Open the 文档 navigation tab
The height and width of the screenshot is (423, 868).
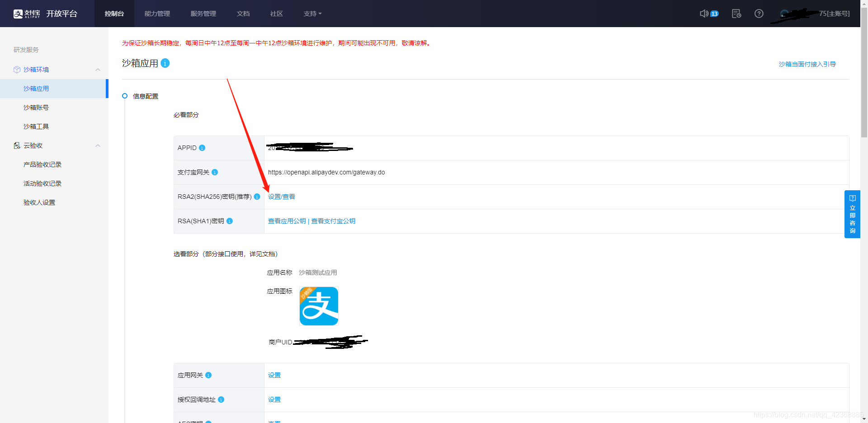click(x=243, y=14)
